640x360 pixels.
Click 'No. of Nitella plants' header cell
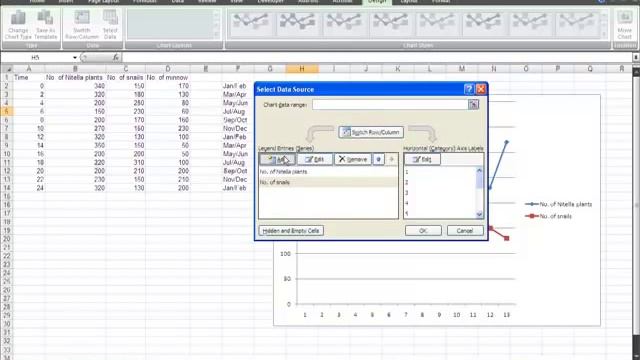[75, 77]
